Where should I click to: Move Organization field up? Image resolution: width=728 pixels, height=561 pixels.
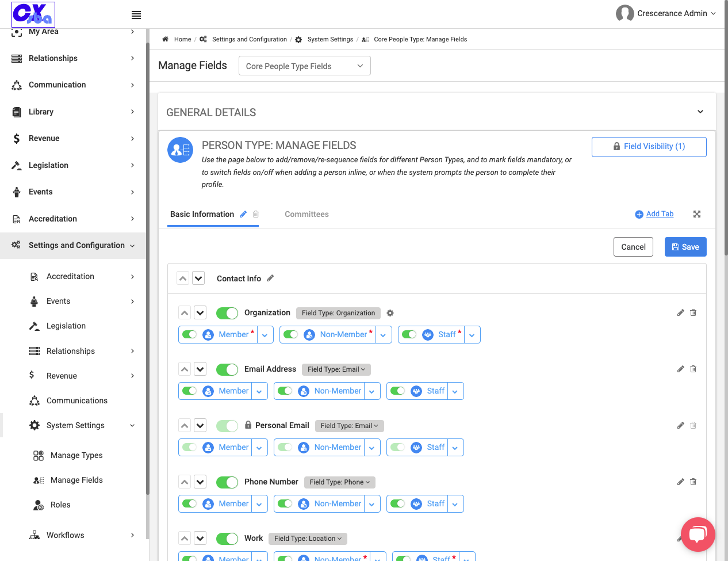click(x=185, y=313)
